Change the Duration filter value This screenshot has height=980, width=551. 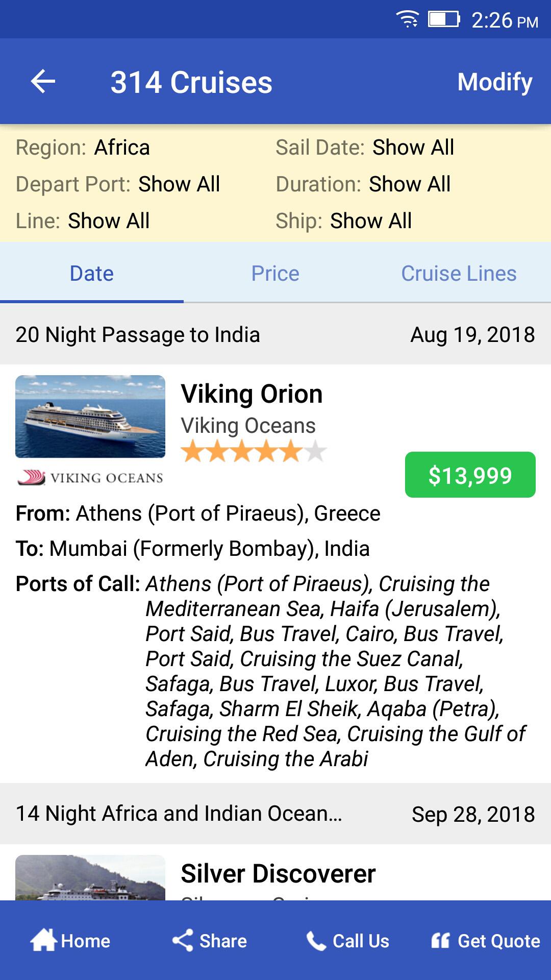tap(410, 184)
